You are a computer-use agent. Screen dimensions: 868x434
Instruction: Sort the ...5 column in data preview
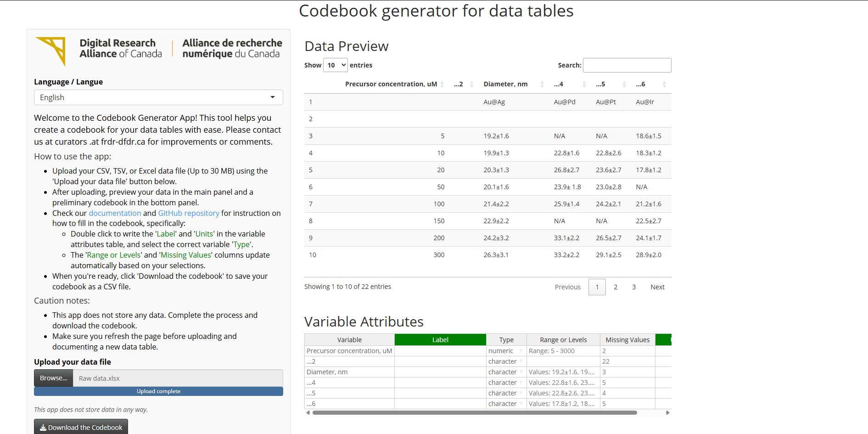pos(624,84)
